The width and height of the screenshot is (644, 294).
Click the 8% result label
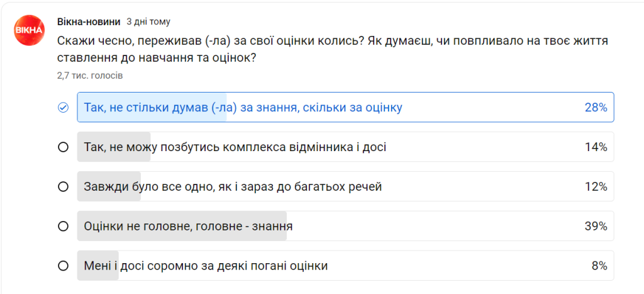[599, 266]
